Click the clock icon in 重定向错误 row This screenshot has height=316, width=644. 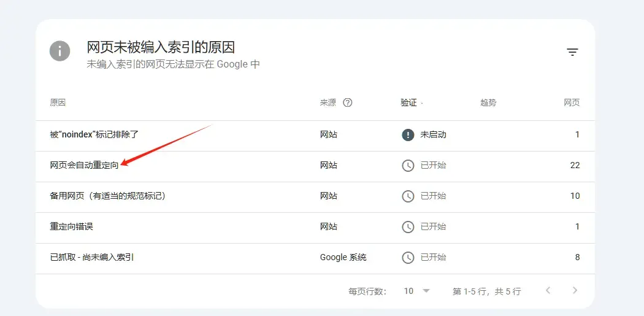(408, 227)
